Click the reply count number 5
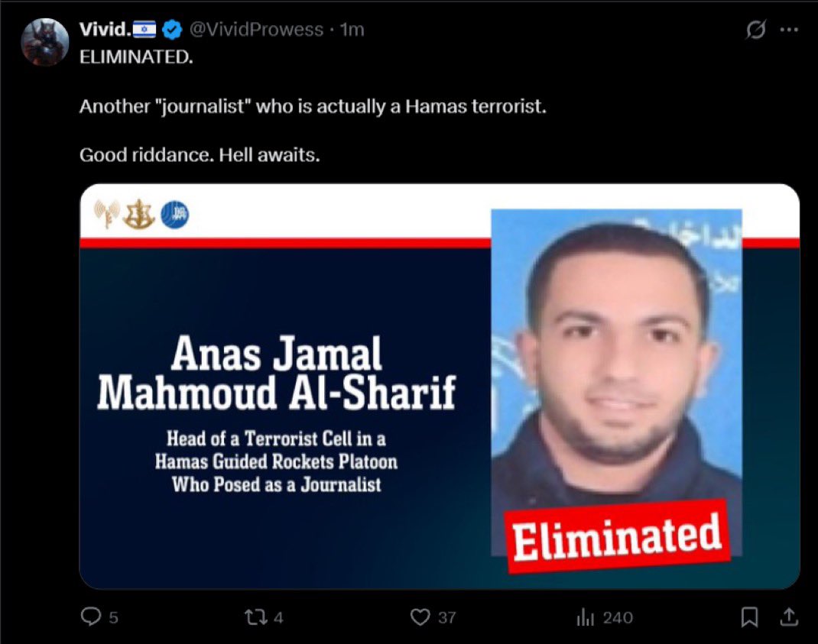This screenshot has height=644, width=818. [x=113, y=618]
